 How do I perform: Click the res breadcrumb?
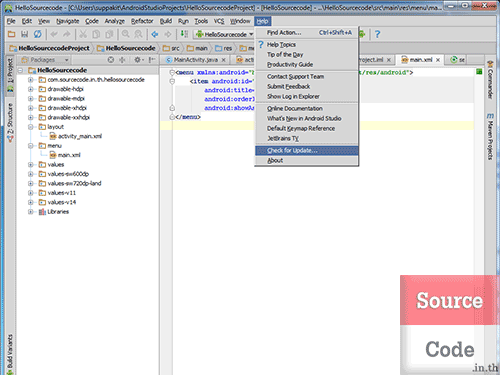tap(224, 48)
